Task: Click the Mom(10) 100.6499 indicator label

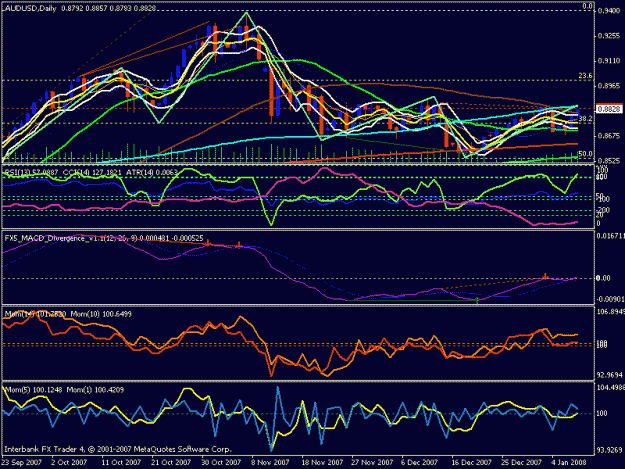Action: 101,314
